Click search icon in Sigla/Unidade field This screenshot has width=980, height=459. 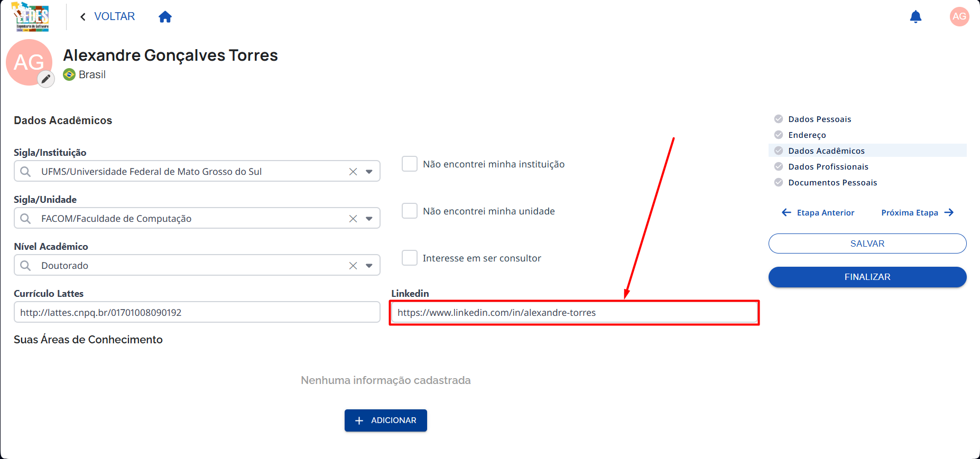[x=25, y=219]
